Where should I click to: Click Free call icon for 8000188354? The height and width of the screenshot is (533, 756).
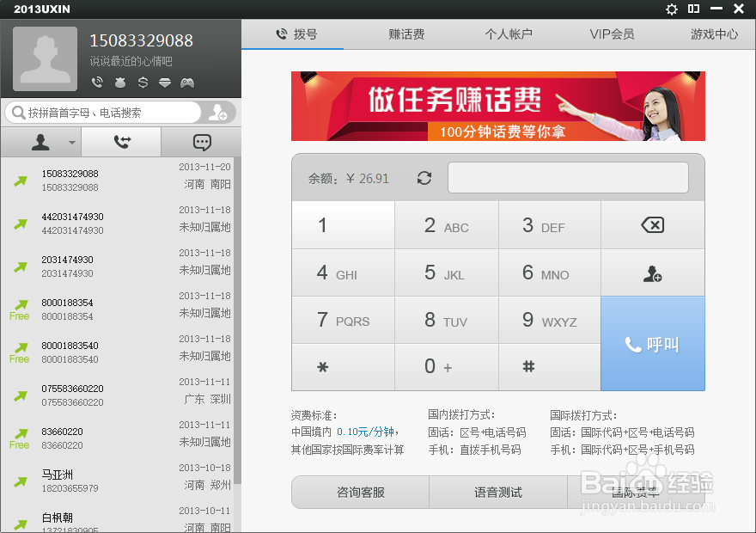point(19,309)
